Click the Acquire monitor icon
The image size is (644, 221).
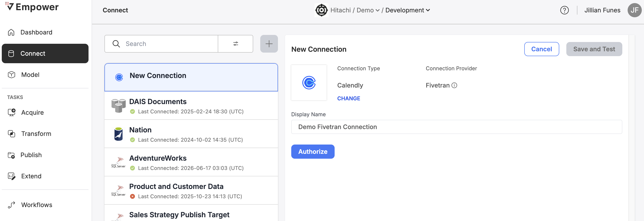[x=12, y=112]
